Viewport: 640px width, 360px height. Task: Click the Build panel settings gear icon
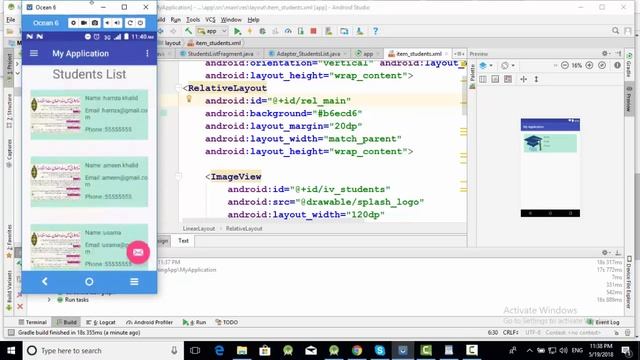pos(605,253)
